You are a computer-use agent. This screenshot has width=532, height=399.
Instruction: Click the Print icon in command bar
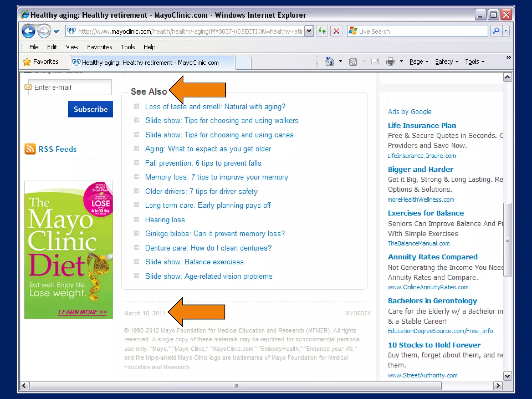click(390, 62)
